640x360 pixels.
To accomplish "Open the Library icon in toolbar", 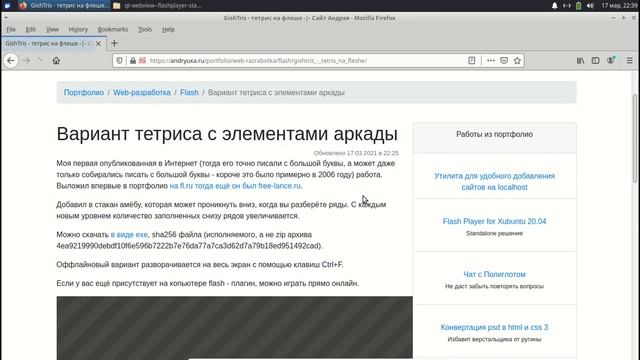I will click(x=580, y=60).
